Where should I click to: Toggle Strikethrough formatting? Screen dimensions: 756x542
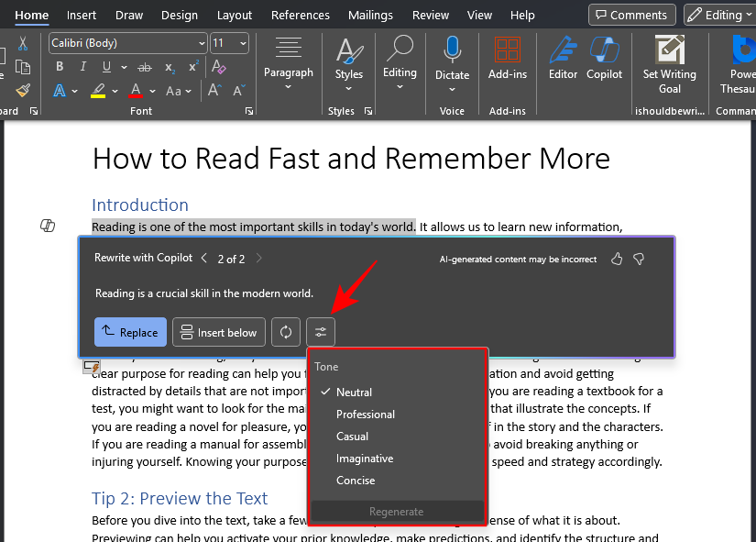144,68
